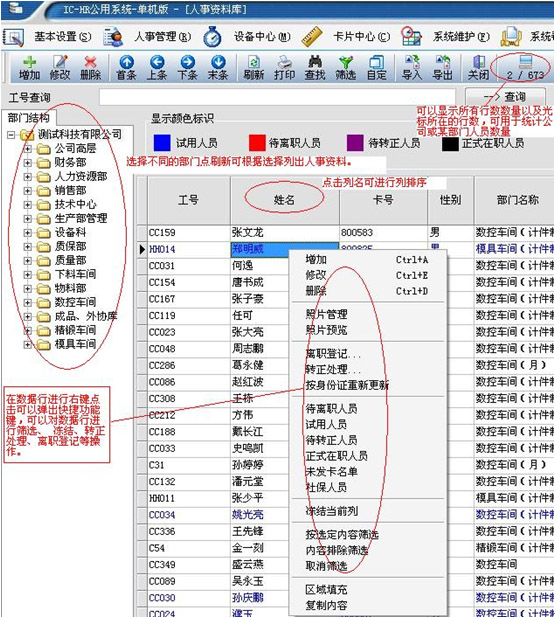Image resolution: width=556 pixels, height=618 pixels.
Task: Jump to last record with 末条
Action: click(218, 62)
